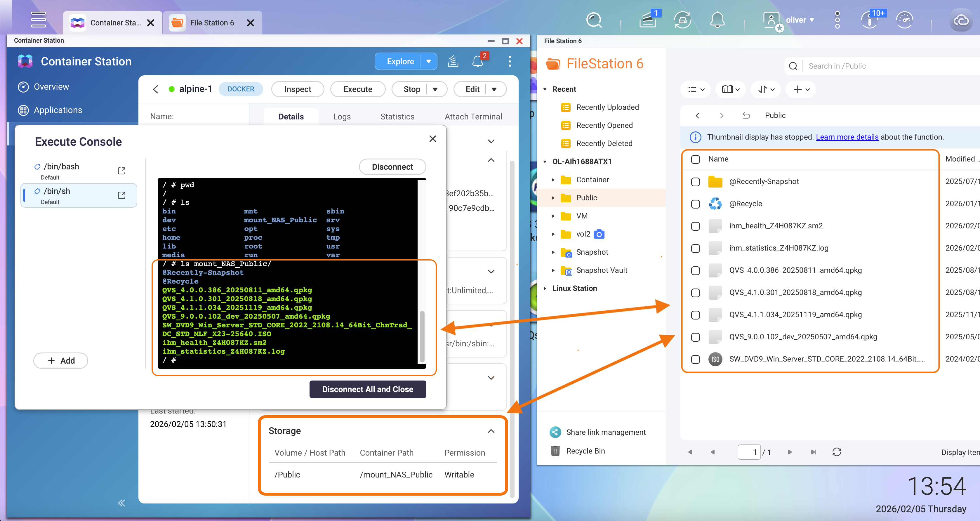Click the Container Station notifications bell
Screen dimensions: 980x521
click(477, 61)
